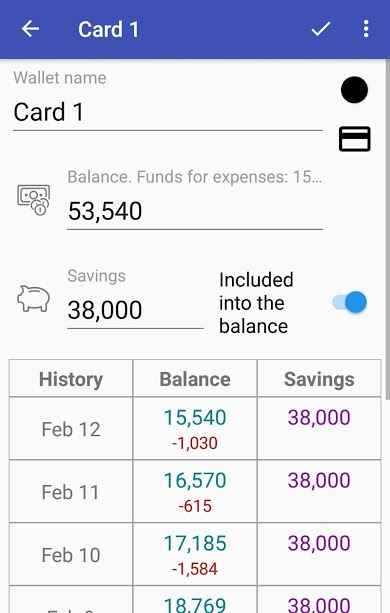The width and height of the screenshot is (390, 613).
Task: Edit the balance field showing 53,540
Action: pos(195,212)
